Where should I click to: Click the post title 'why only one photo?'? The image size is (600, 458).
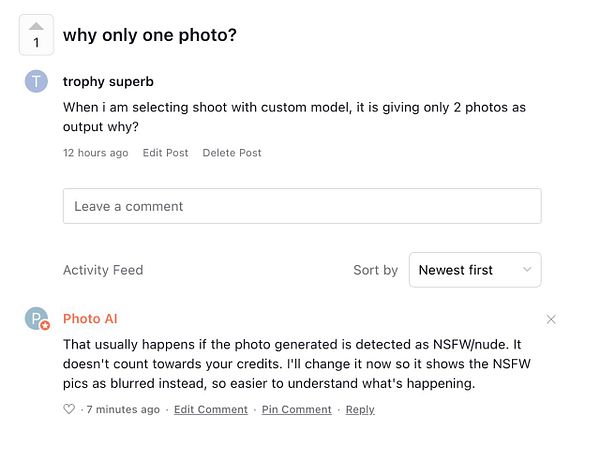[150, 35]
